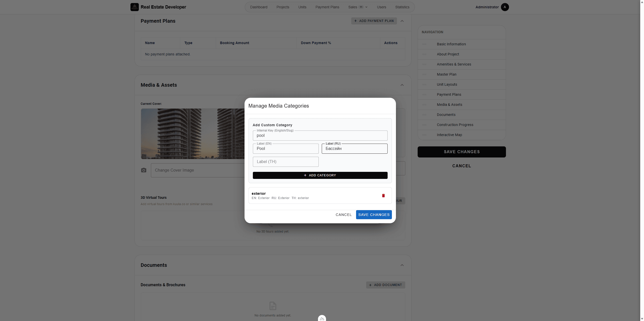Click the camera icon beside Change Cover Image
The height and width of the screenshot is (321, 644).
pos(144,170)
